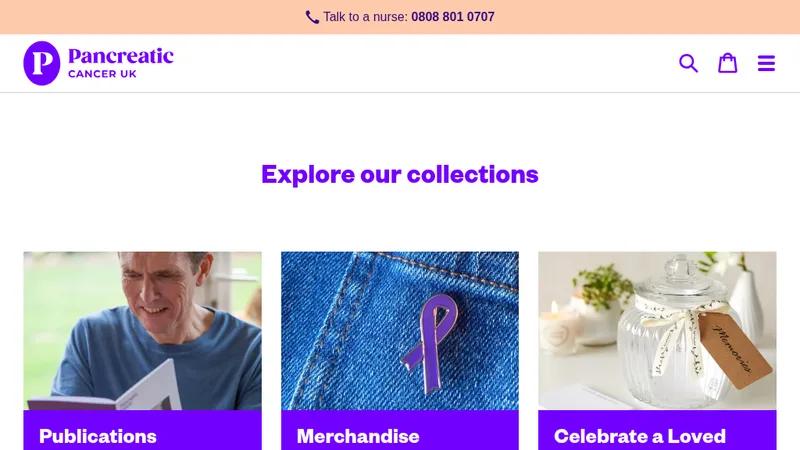Open the Celebrate a Loved collection label
The height and width of the screenshot is (450, 800).
tap(640, 436)
